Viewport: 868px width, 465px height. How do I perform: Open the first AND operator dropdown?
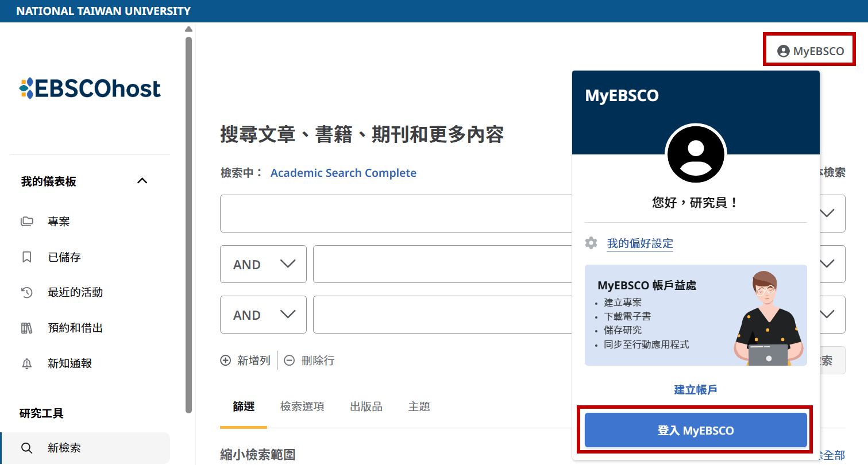pyautogui.click(x=263, y=265)
